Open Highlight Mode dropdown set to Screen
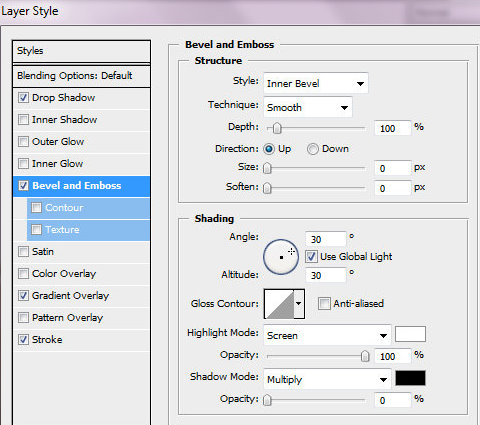 click(x=327, y=335)
